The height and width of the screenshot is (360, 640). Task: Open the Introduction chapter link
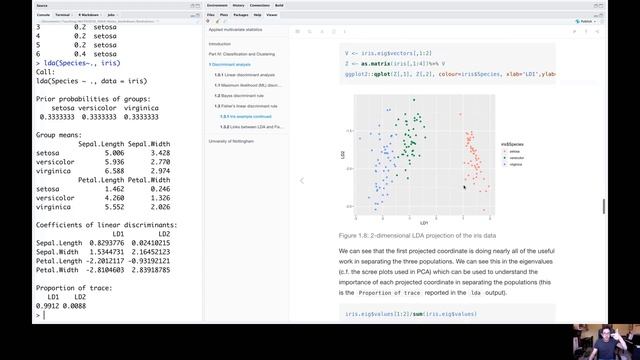(x=220, y=44)
